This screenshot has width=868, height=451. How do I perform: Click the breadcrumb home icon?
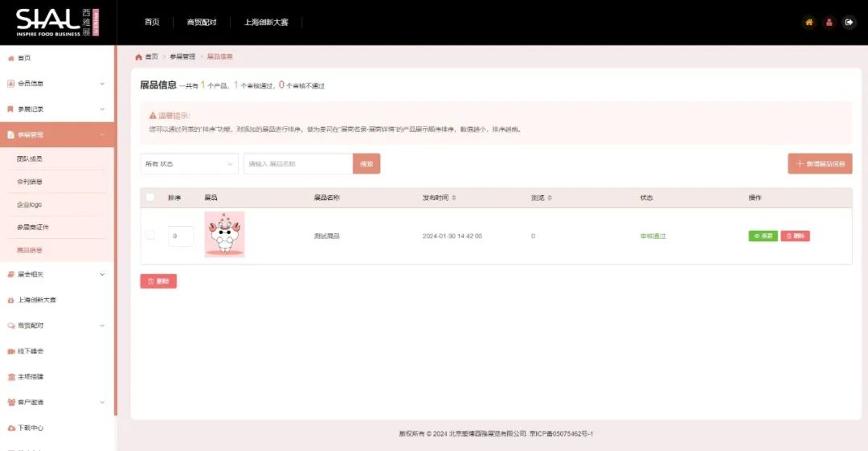[x=138, y=57]
